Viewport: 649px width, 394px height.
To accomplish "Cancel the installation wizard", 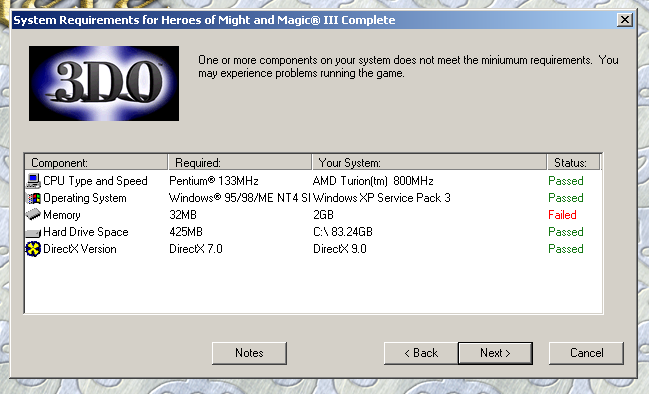I will pyautogui.click(x=586, y=353).
